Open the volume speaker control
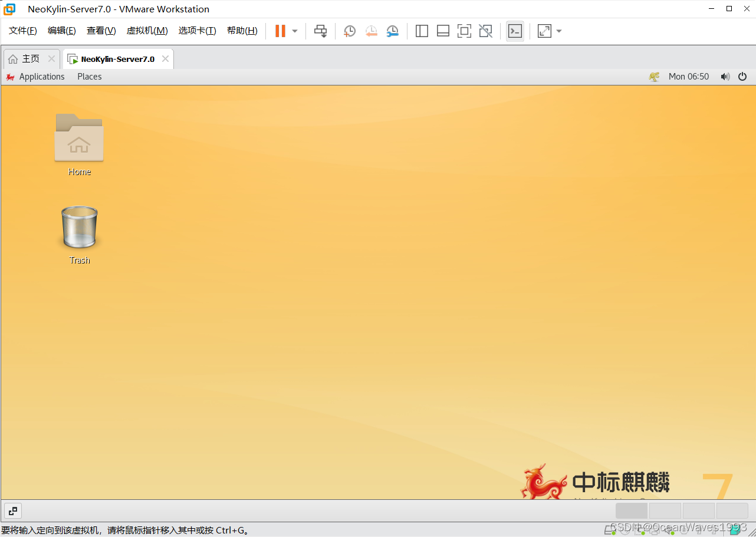This screenshot has width=756, height=537. (725, 77)
